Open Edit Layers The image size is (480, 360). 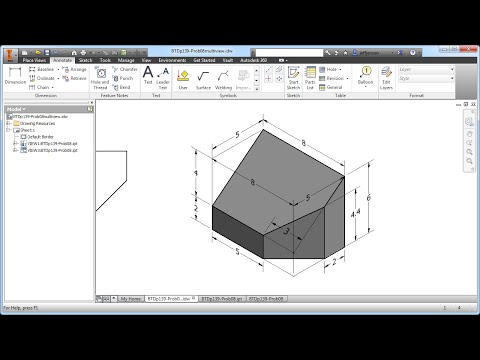point(386,78)
